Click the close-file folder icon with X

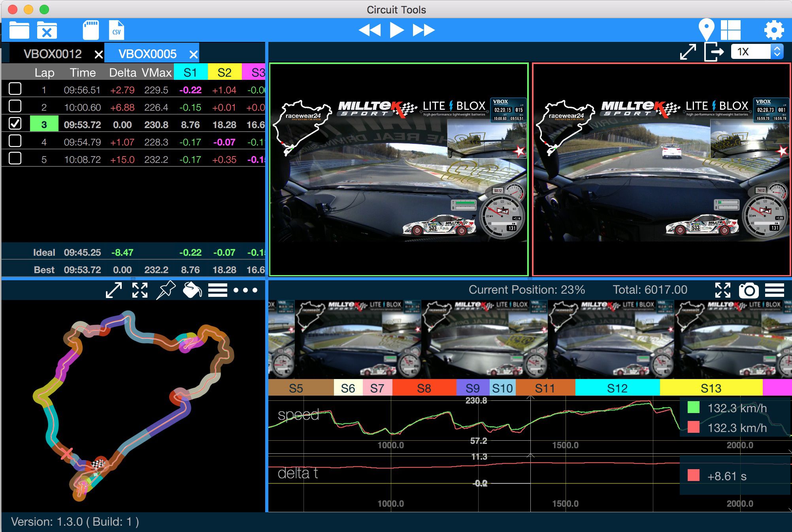click(x=47, y=30)
